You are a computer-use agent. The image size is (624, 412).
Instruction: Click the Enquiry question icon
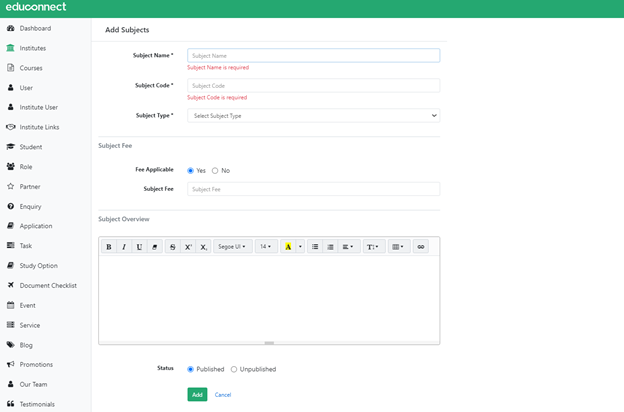[11, 206]
